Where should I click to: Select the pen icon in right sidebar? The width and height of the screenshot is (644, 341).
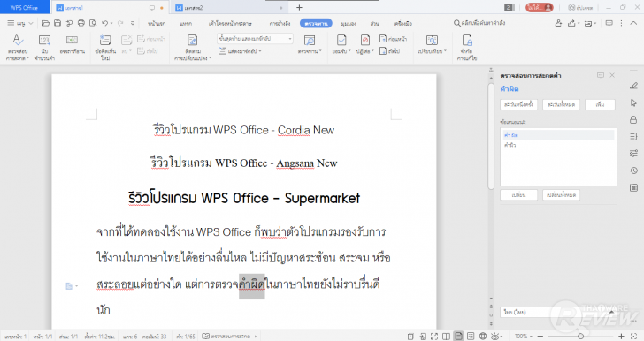pos(633,86)
